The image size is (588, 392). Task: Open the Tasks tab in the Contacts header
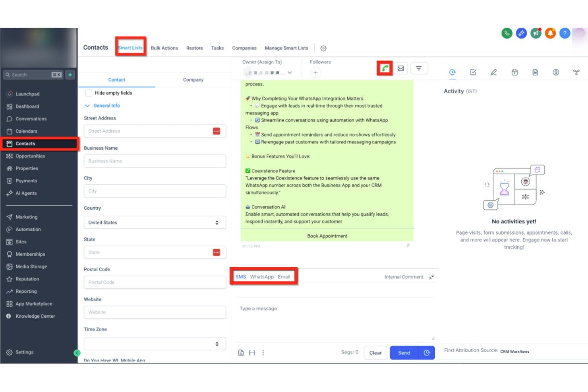tap(217, 48)
